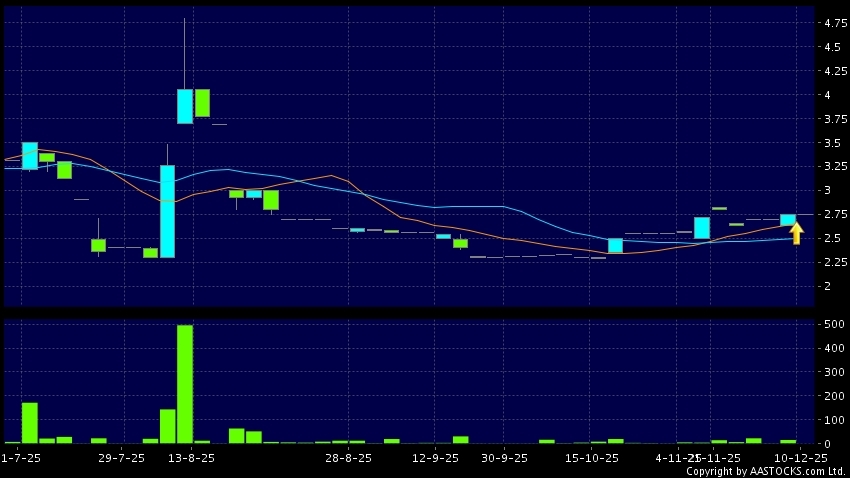This screenshot has height=478, width=850.
Task: Select the green candlestick after 12-9-25
Action: [x=460, y=243]
